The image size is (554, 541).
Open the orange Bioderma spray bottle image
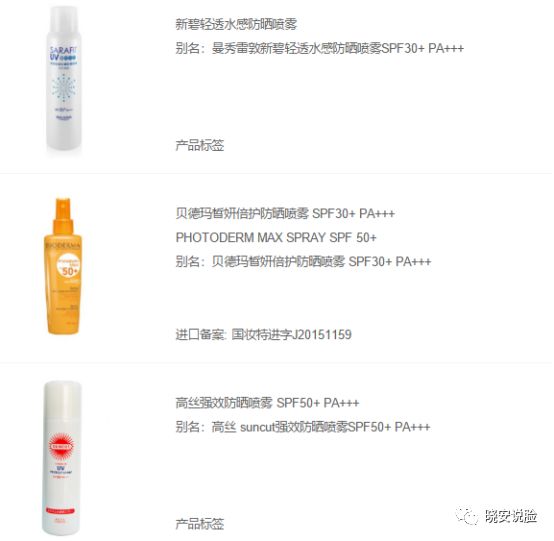pos(63,266)
